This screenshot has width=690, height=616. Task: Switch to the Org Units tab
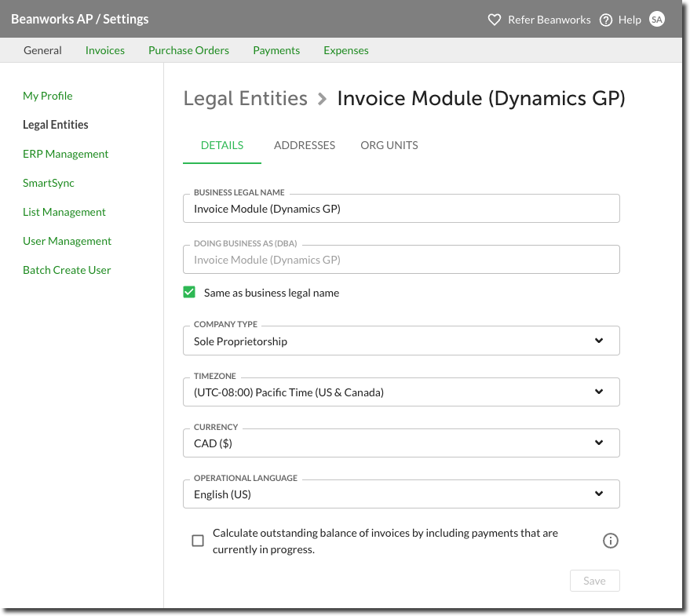[389, 146]
